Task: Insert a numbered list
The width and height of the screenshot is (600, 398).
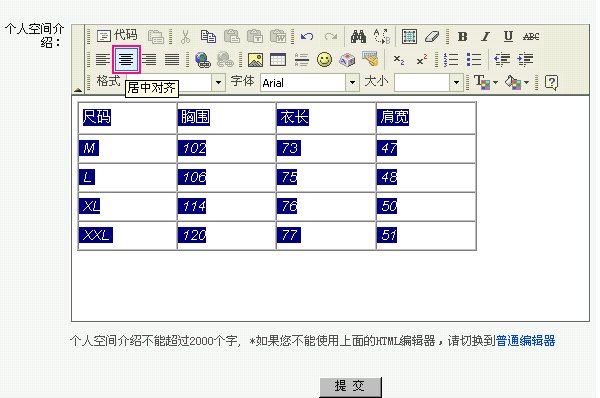Action: click(x=451, y=60)
